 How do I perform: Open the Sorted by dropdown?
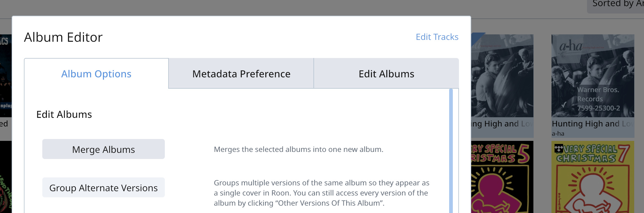tap(616, 5)
